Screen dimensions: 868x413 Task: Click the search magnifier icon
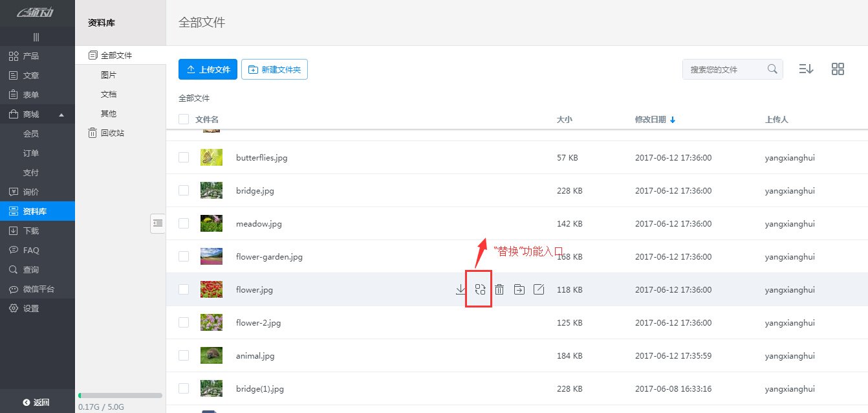point(772,69)
